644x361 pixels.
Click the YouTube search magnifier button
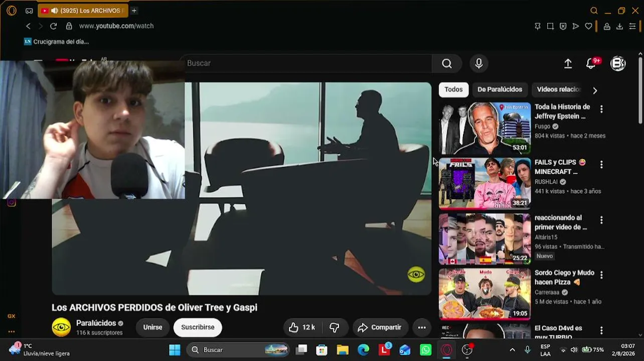click(x=447, y=63)
